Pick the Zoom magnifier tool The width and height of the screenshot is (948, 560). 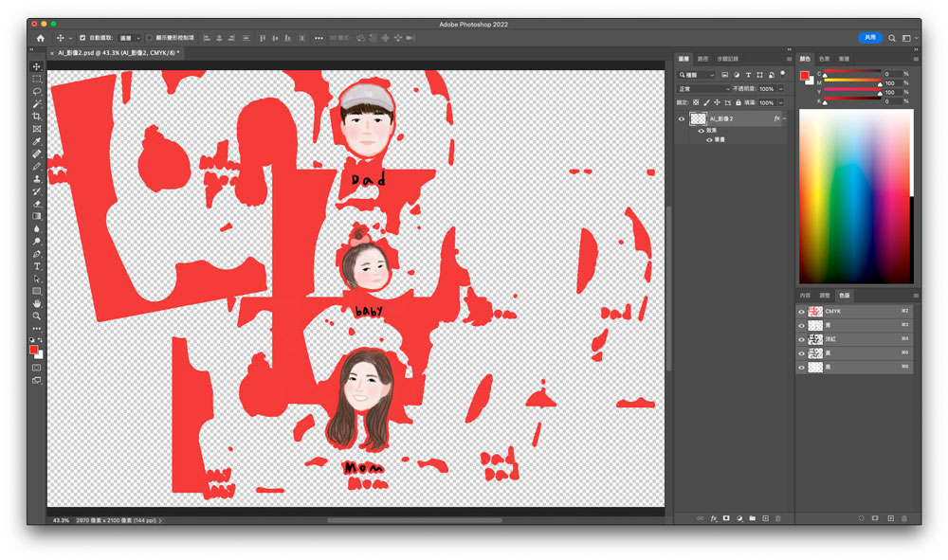point(37,316)
